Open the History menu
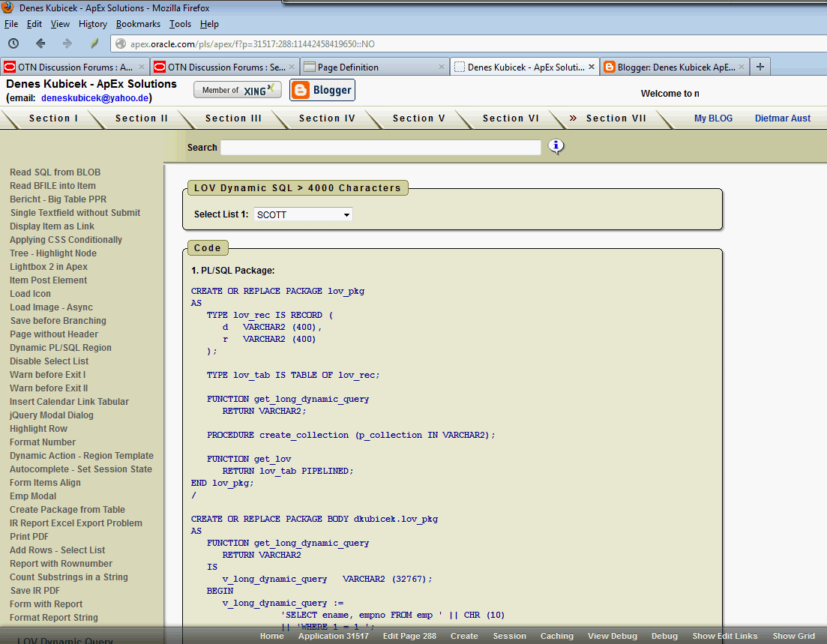Screen dimensions: 827x644 tap(93, 24)
